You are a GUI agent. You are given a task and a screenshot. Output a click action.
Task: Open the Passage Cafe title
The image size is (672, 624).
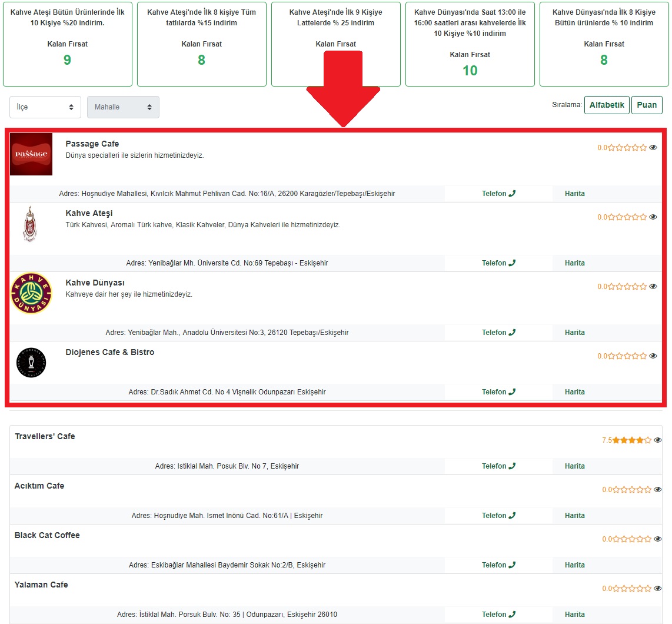coord(92,144)
